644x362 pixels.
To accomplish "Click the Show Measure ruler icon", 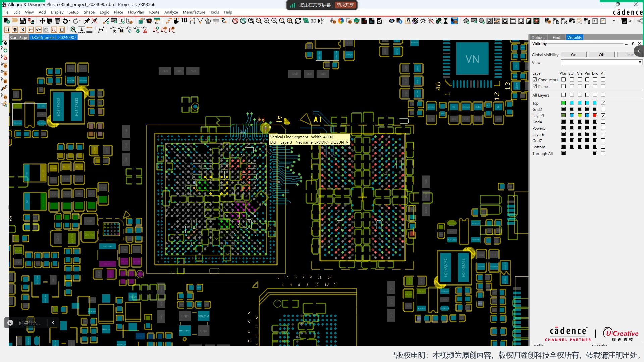I will coord(90,30).
